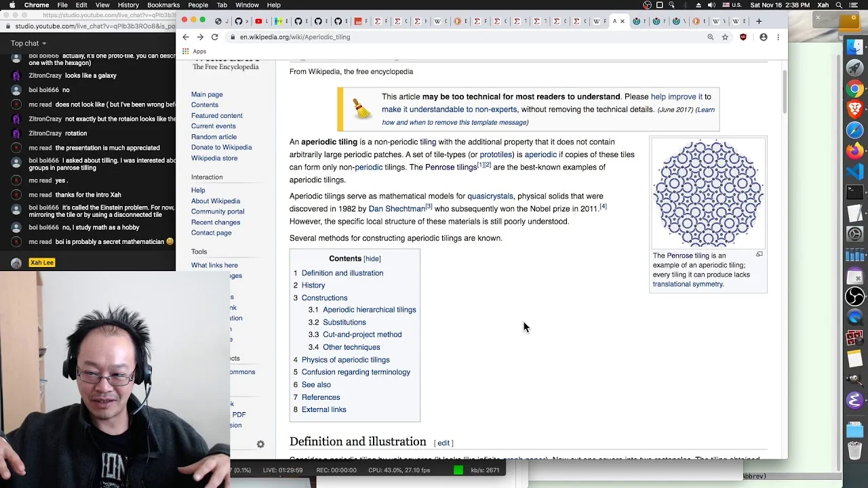Hide the Contents table via the hide toggle
The height and width of the screenshot is (488, 868).
pos(372,259)
